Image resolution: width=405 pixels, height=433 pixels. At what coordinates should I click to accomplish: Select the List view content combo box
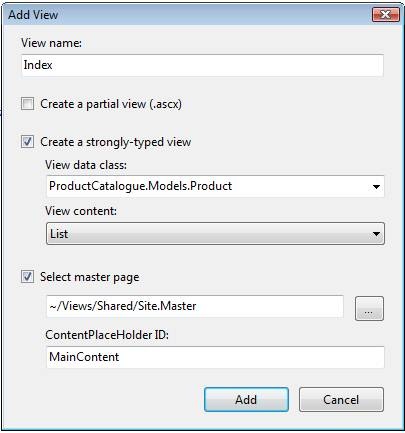coord(215,234)
